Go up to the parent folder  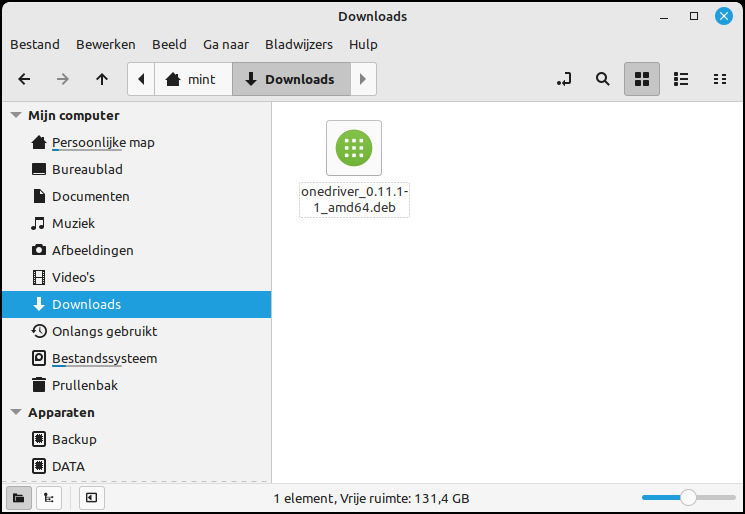[102, 79]
